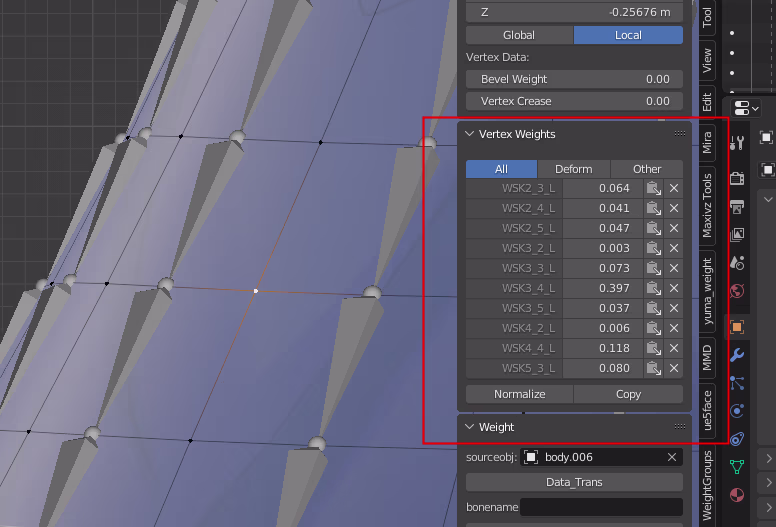
Task: Paste WSK5_3_L weight to selected vertices
Action: pos(653,368)
